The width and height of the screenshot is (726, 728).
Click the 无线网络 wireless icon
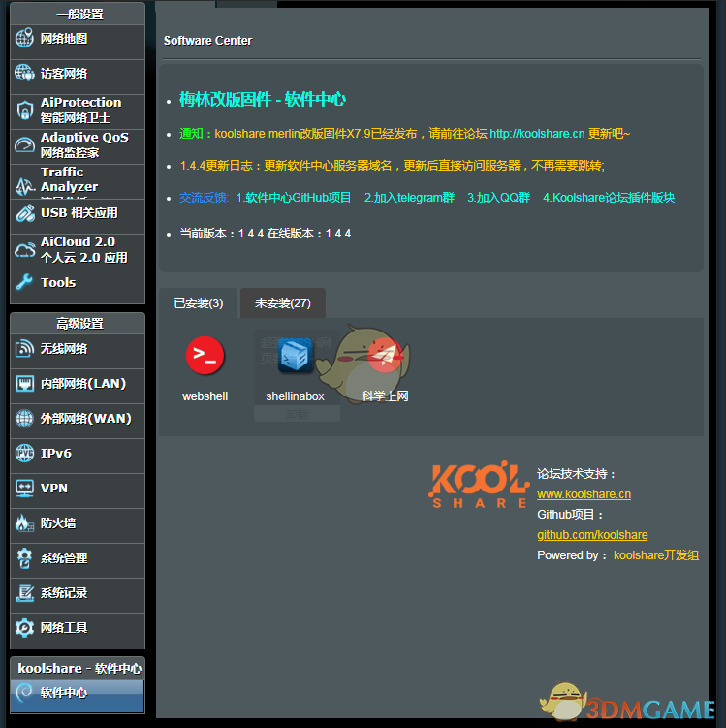coord(24,349)
